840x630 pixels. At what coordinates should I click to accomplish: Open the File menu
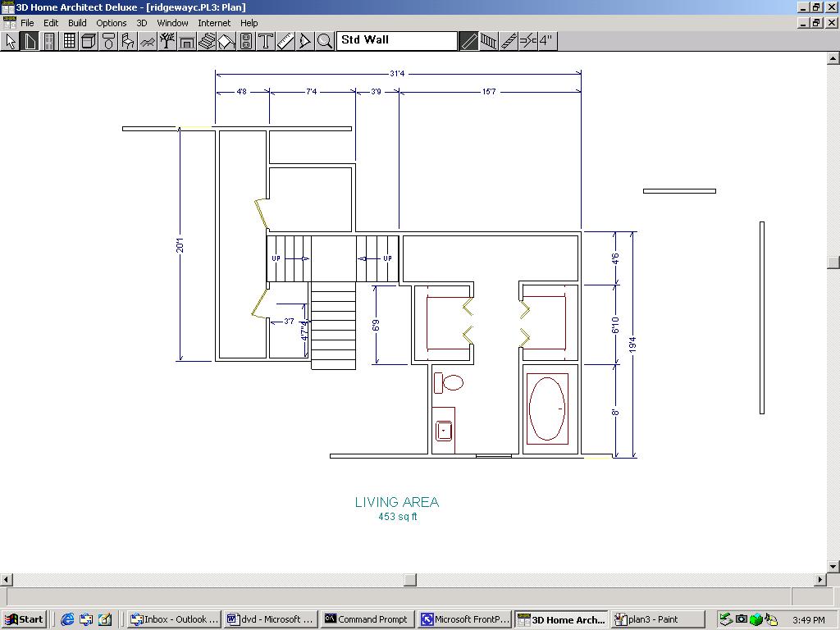(27, 23)
